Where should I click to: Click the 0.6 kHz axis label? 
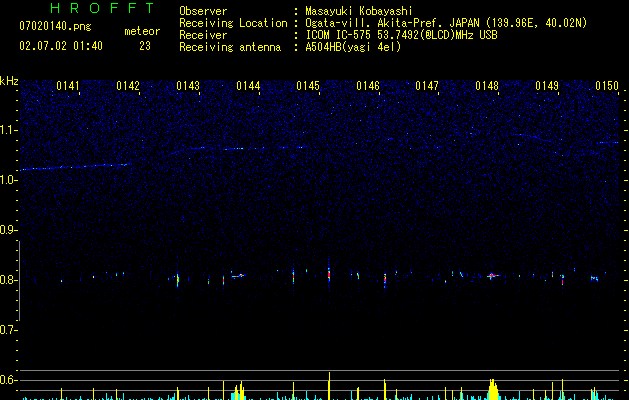click(9, 380)
